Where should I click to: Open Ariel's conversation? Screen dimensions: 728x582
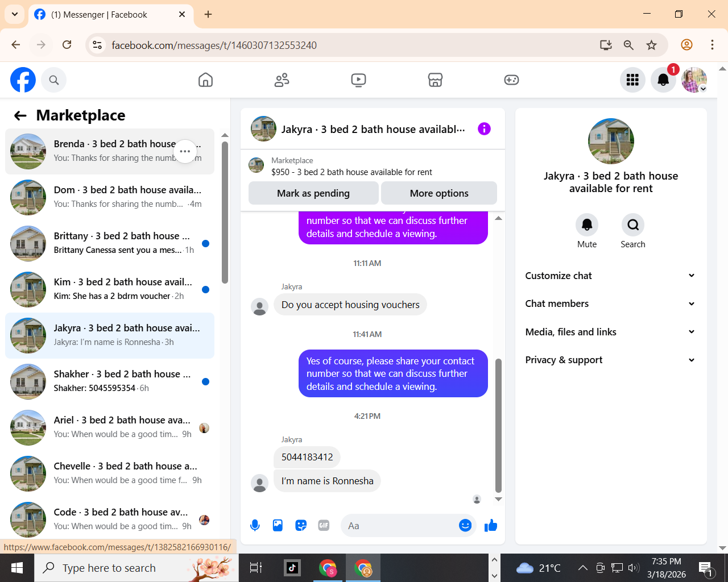[x=110, y=427]
